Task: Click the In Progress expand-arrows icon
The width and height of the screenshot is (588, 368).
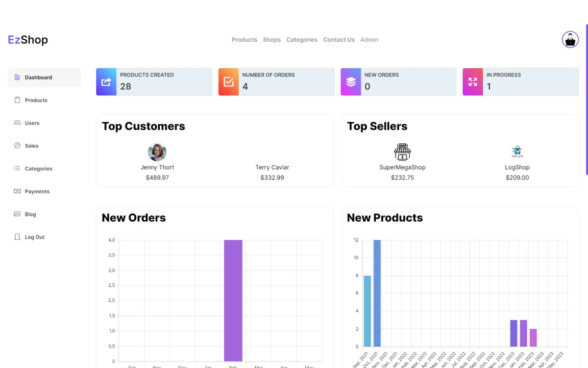Action: click(473, 82)
